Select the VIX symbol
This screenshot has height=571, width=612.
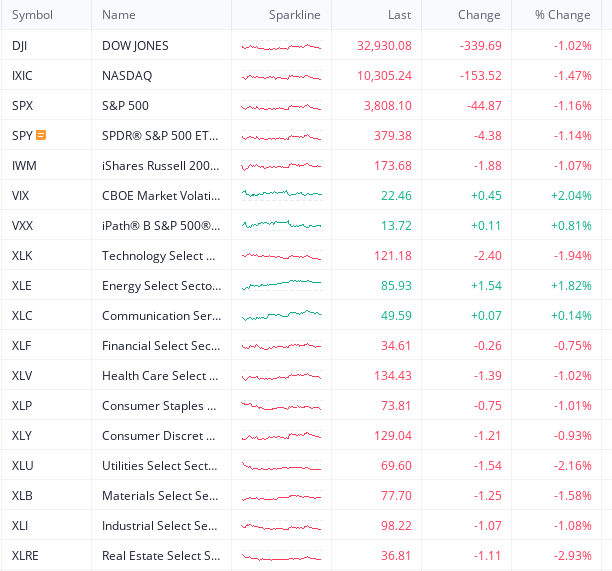coord(20,196)
